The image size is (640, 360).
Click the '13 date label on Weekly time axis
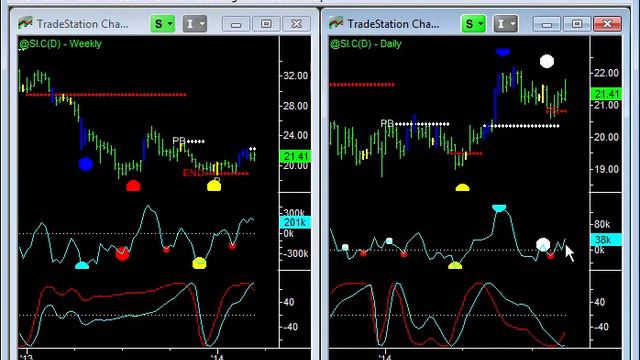pyautogui.click(x=26, y=357)
